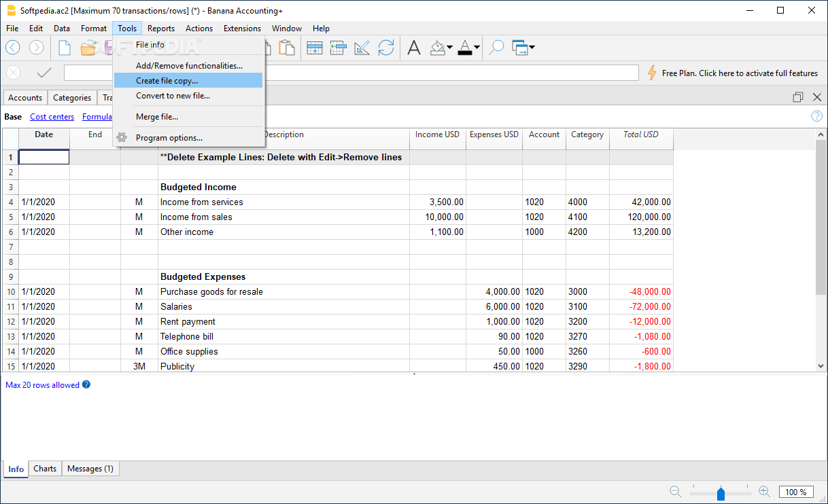Open the Extensions menu
Image resolution: width=828 pixels, height=504 pixels.
click(242, 29)
